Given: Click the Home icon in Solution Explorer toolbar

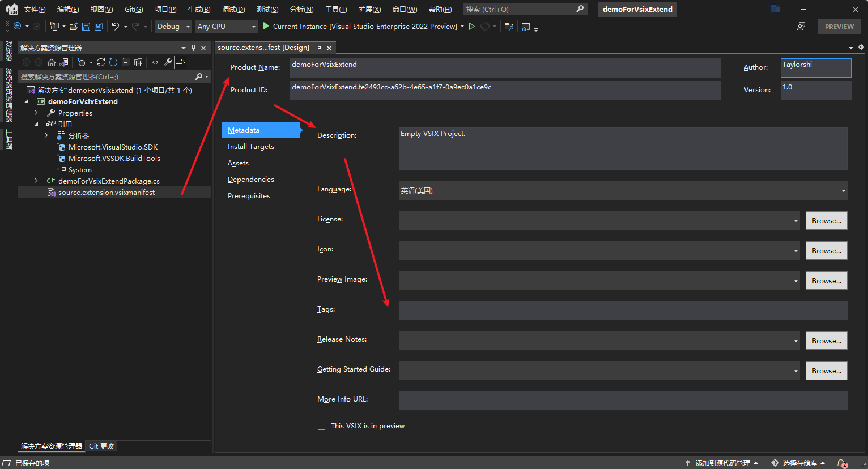Looking at the screenshot, I should click(x=52, y=62).
